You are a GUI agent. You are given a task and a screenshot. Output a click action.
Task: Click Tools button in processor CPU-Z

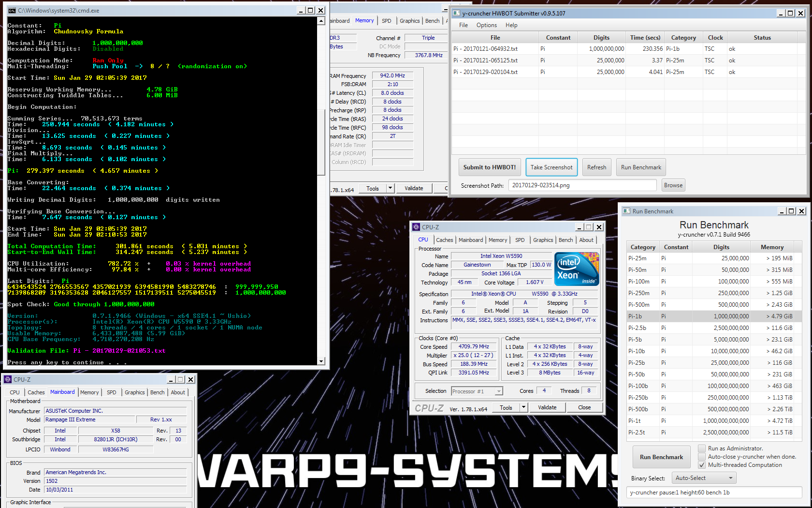(506, 407)
